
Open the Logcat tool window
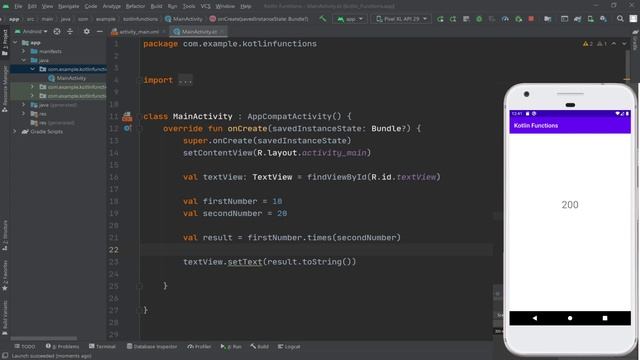[289, 347]
